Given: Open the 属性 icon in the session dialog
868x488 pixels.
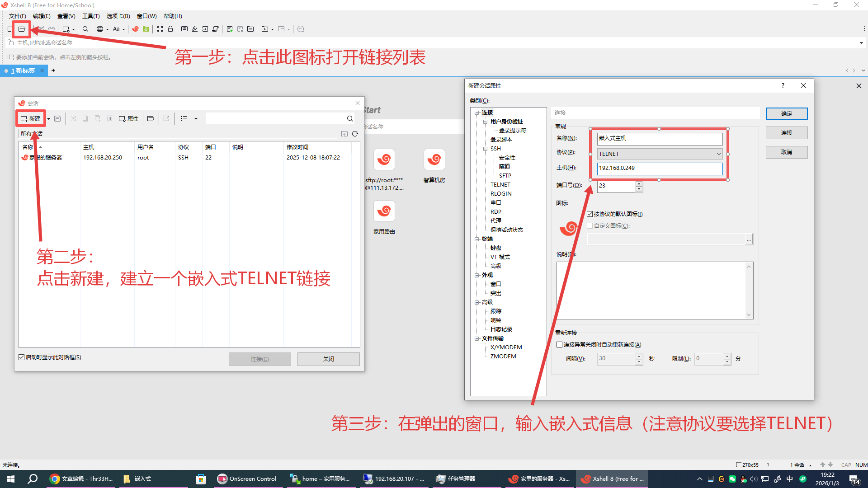Looking at the screenshot, I should [129, 118].
